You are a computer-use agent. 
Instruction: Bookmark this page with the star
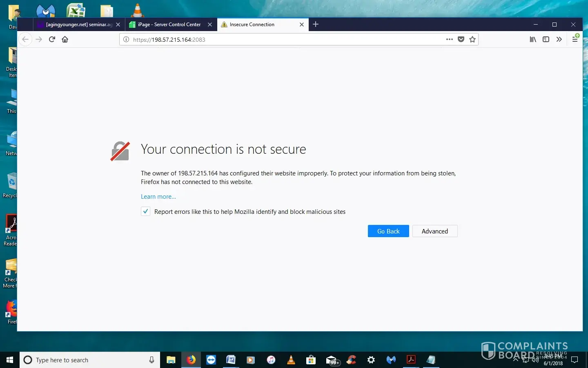point(472,40)
